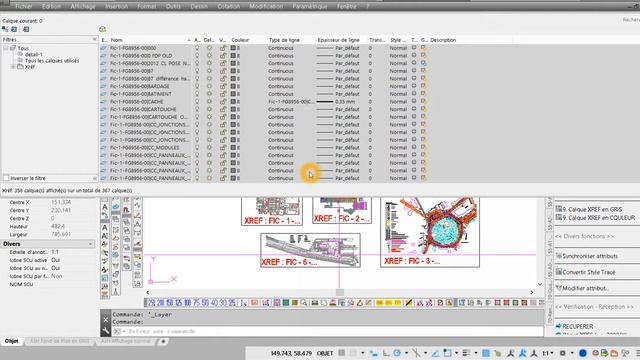The height and width of the screenshot is (360, 640).
Task: Toggle on/off bulb for BATIMENT layer
Action: (x=197, y=94)
